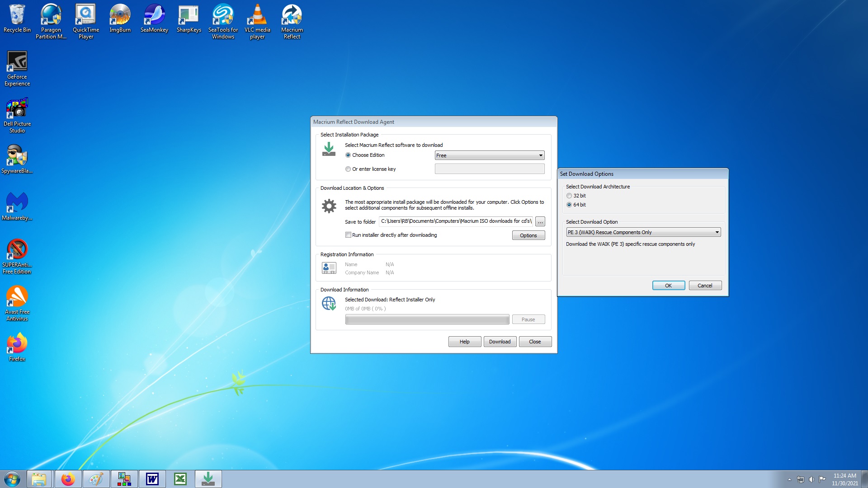
Task: Select the Firefox desktop shortcut
Action: click(17, 347)
